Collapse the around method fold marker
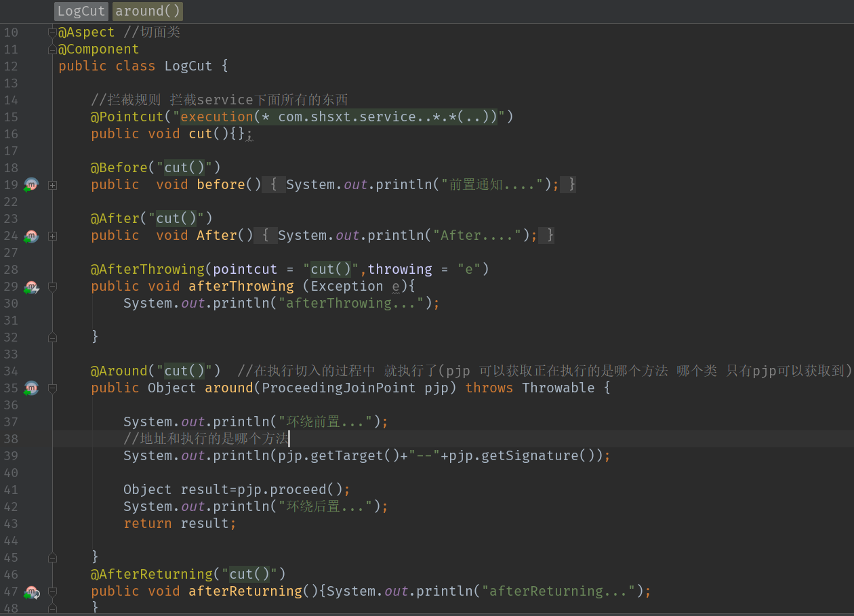Viewport: 854px width, 616px height. point(52,388)
